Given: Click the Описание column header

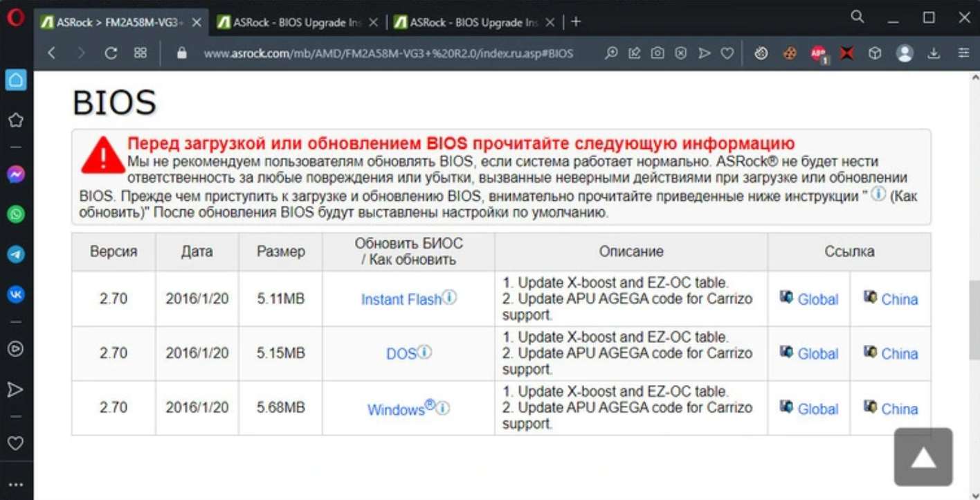Looking at the screenshot, I should (x=631, y=252).
